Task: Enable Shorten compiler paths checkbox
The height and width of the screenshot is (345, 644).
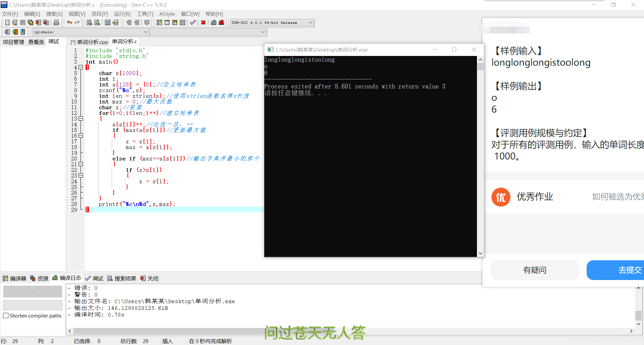Action: [6, 316]
